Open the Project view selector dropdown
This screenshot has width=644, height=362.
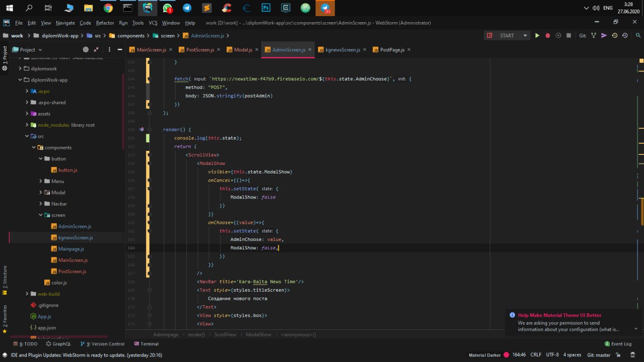28,50
